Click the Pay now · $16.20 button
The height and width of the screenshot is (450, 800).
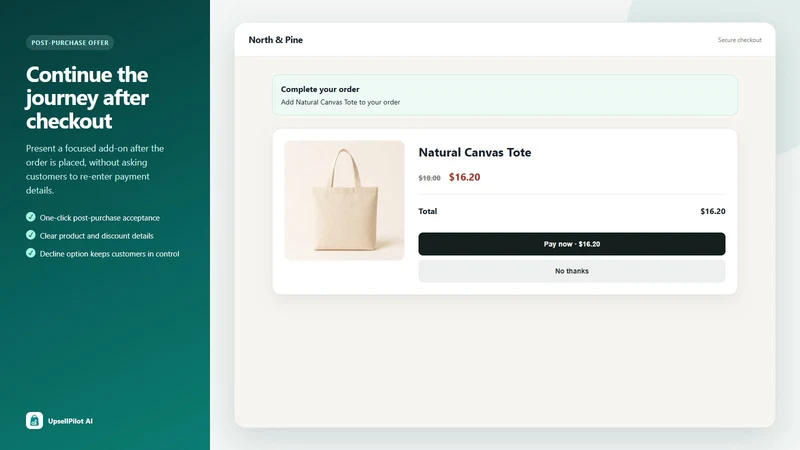point(571,244)
